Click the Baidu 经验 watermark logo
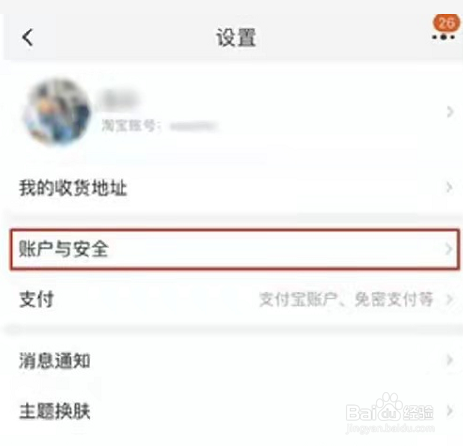463x446 pixels. click(390, 413)
